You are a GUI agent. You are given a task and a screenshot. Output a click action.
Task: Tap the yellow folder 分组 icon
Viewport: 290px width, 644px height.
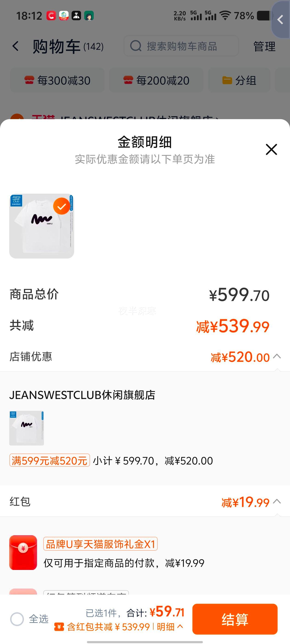227,80
